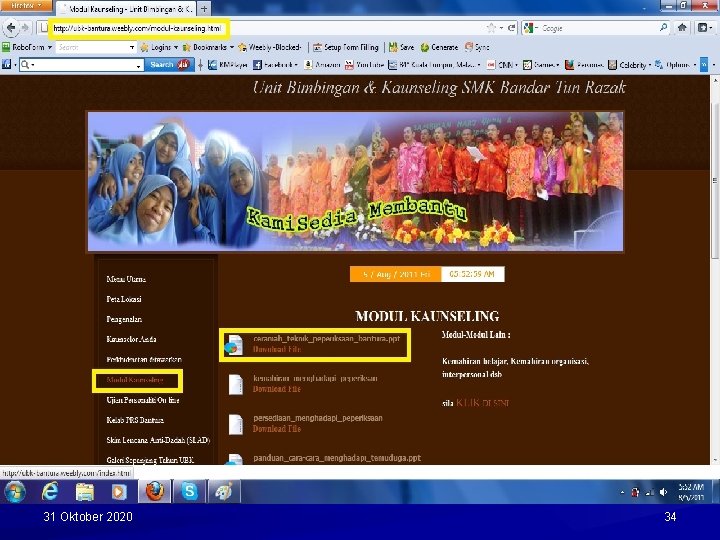The width and height of the screenshot is (720, 540).
Task: Open Menu Utama in the sidebar
Action: [x=126, y=279]
